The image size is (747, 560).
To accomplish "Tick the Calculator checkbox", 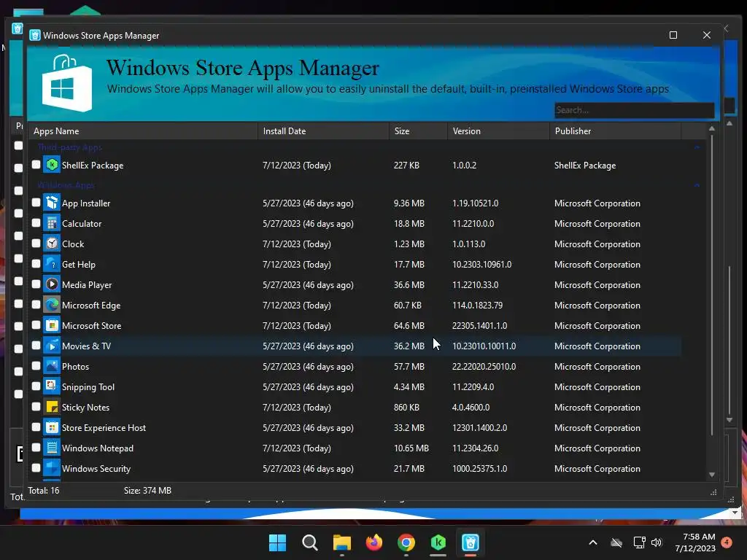I will [36, 223].
